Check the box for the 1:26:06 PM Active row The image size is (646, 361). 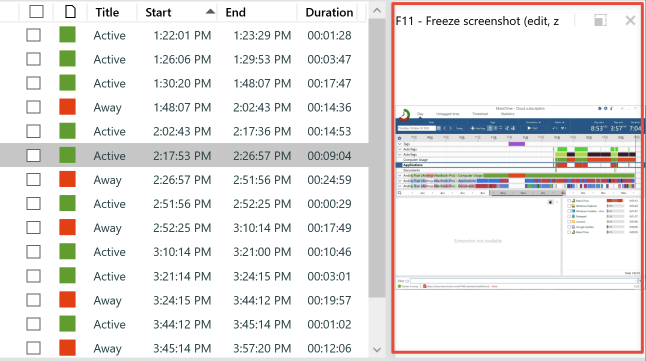pos(33,59)
